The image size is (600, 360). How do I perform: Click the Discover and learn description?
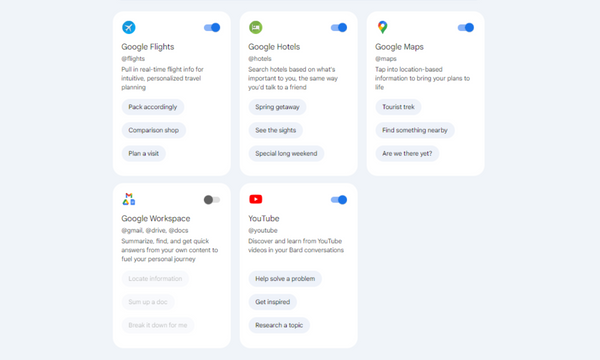296,245
